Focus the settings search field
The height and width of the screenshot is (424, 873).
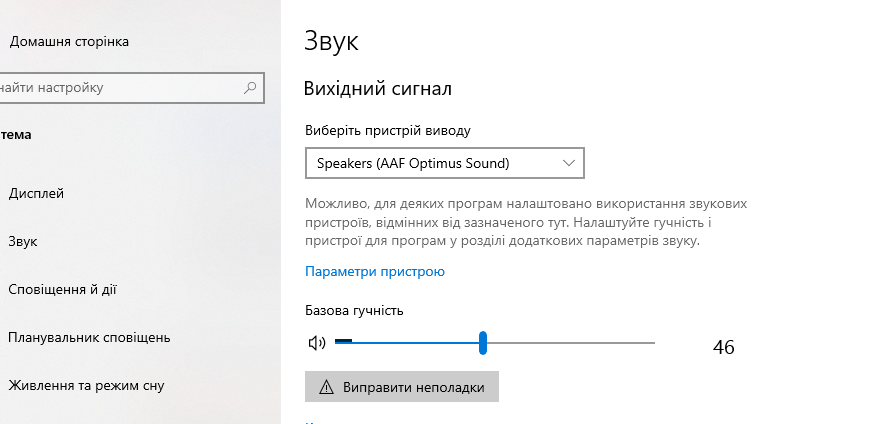120,88
